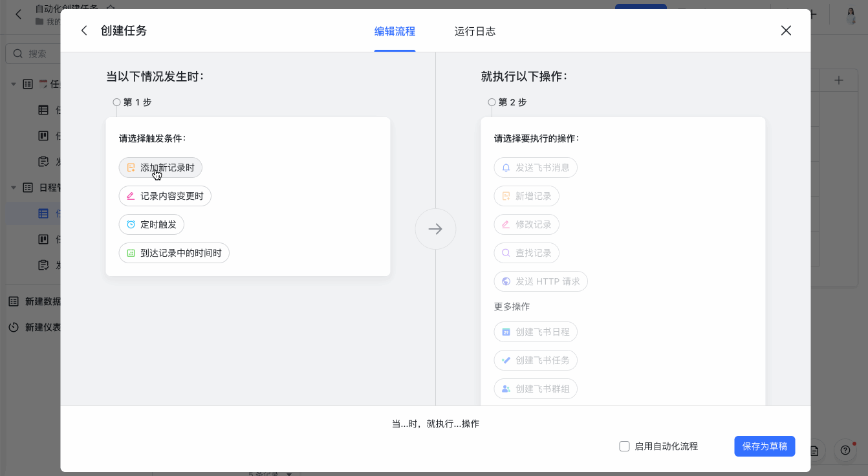Open help via the question mark icon
This screenshot has height=476, width=868.
(845, 451)
